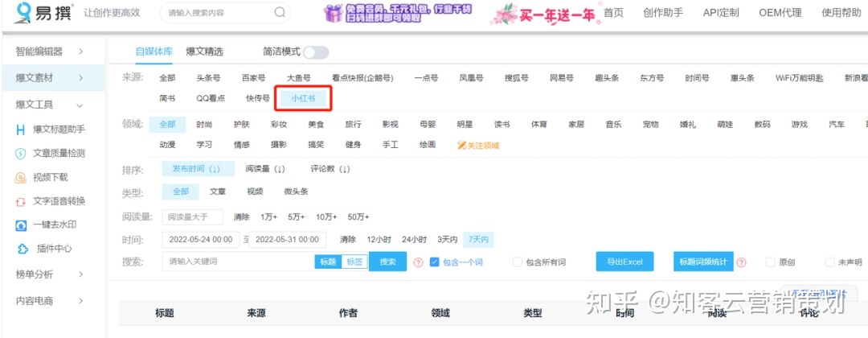The height and width of the screenshot is (338, 868).
Task: Sort by 阅读量 descending
Action: tap(264, 169)
